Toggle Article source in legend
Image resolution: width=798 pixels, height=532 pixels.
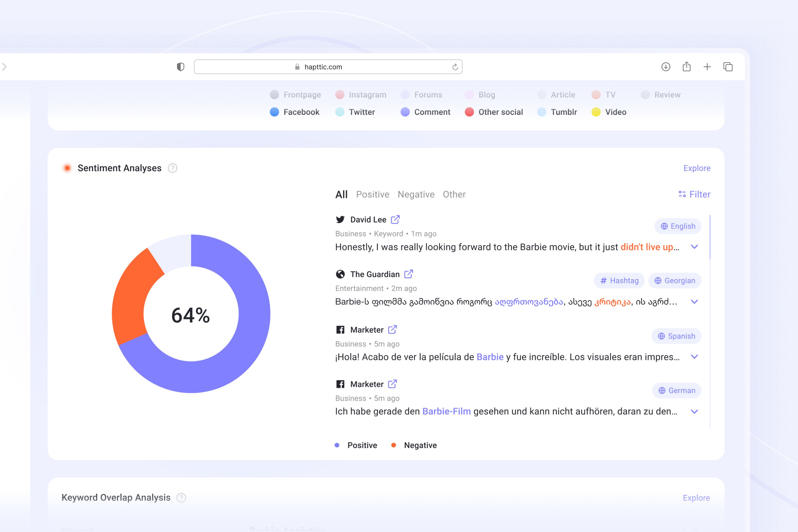556,95
